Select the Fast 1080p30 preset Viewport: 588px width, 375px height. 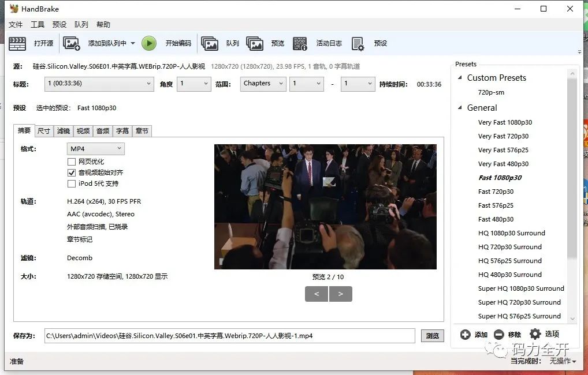tap(500, 178)
